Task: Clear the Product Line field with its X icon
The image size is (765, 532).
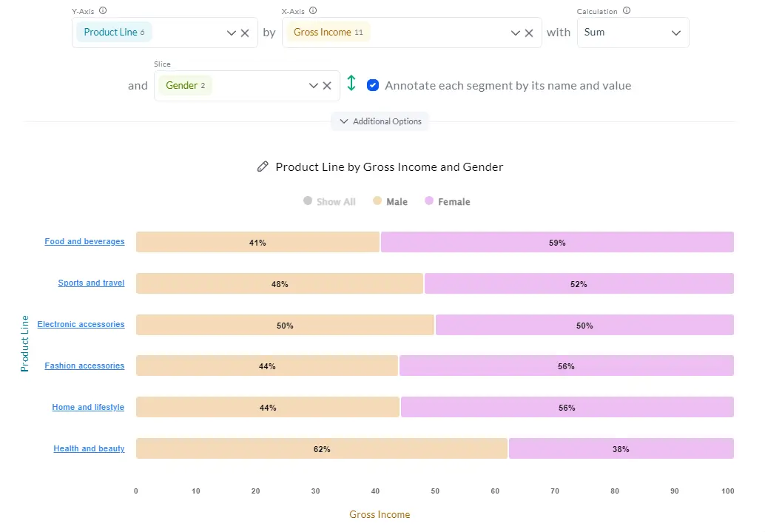Action: tap(245, 33)
